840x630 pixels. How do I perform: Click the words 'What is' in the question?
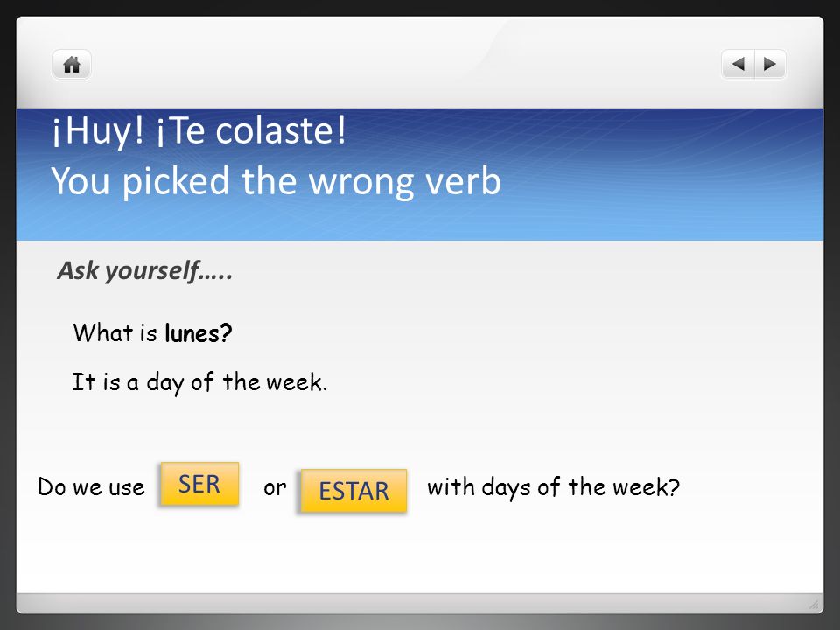tap(115, 332)
